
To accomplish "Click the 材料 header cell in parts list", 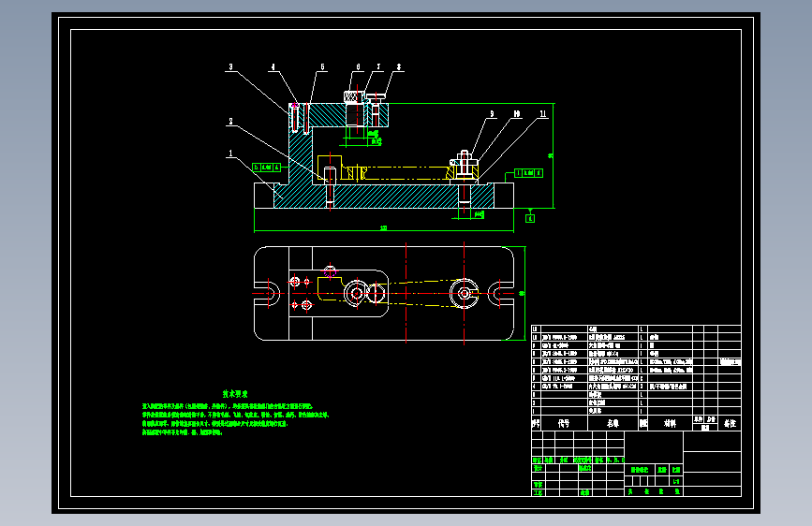I will coord(670,423).
